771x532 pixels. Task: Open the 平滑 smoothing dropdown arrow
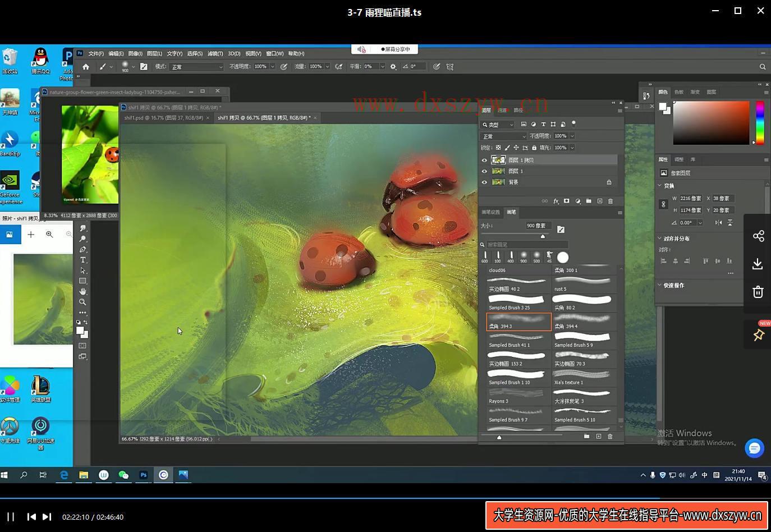382,66
